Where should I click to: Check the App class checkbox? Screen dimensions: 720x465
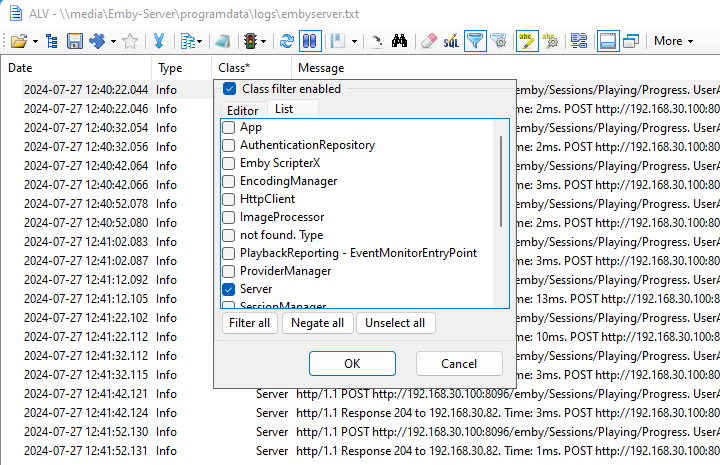[x=228, y=127]
